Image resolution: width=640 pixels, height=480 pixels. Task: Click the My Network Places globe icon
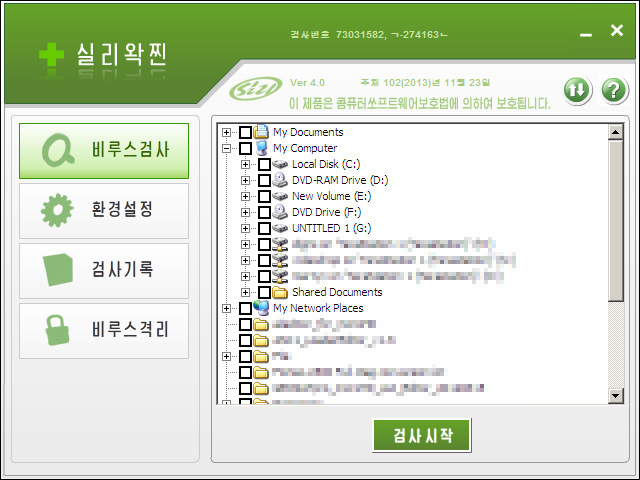coord(261,308)
